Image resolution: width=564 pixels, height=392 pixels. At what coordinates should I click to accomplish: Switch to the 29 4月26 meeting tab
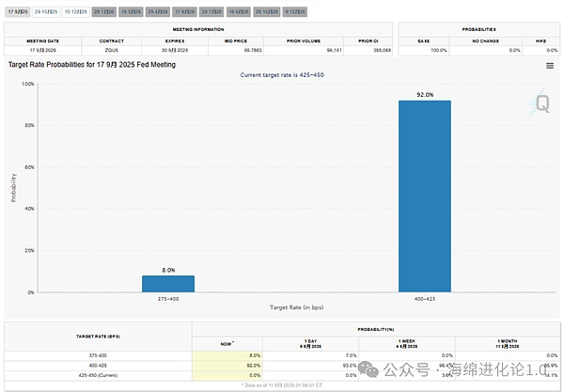158,12
